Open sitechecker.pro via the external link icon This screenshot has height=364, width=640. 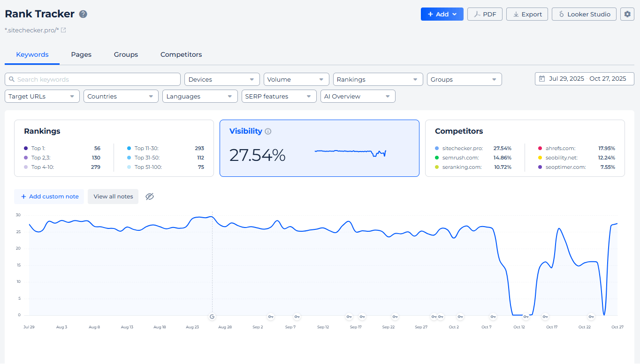click(64, 30)
